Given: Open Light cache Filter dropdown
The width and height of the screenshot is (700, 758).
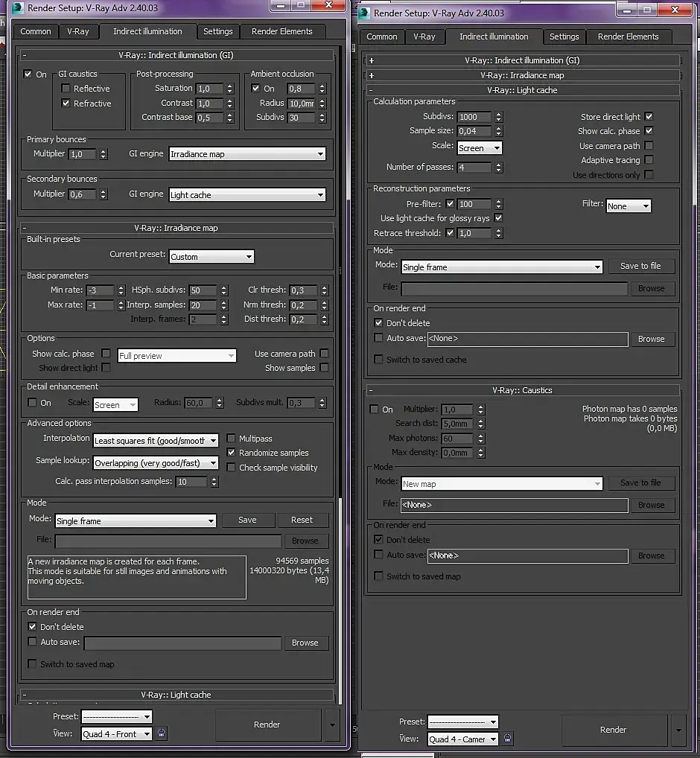Looking at the screenshot, I should (629, 206).
